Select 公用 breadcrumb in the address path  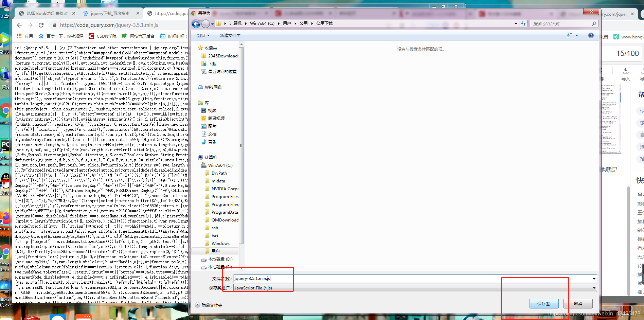click(303, 23)
